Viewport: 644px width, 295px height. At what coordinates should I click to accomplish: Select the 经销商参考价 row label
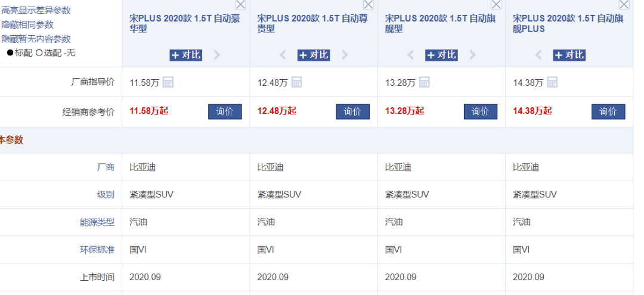[88, 112]
